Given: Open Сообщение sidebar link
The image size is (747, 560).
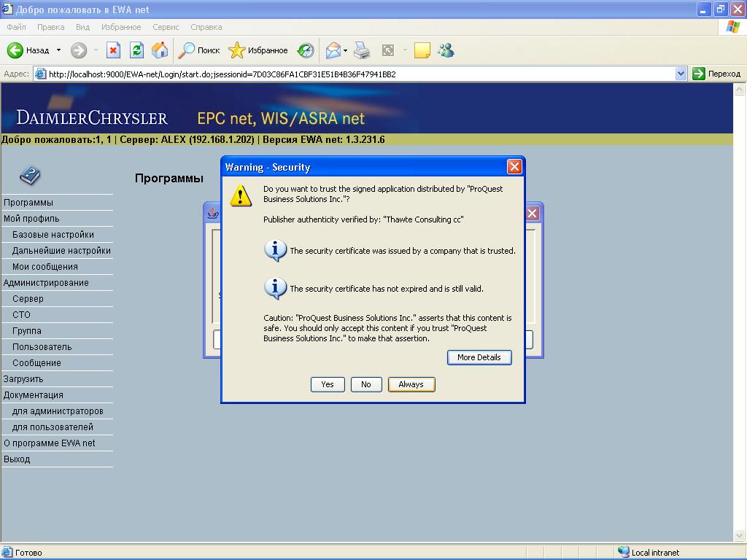Looking at the screenshot, I should (36, 363).
